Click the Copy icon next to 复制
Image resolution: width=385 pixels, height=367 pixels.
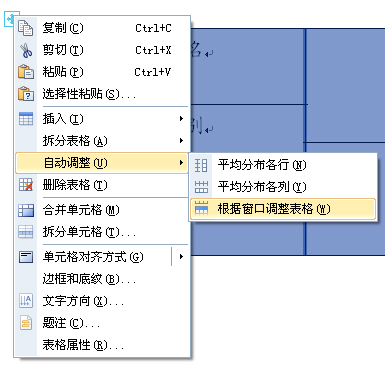[x=26, y=28]
